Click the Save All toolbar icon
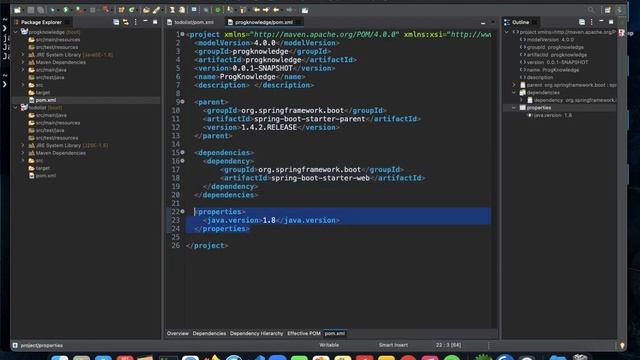Viewport: 640px width, 360px height. click(x=40, y=10)
